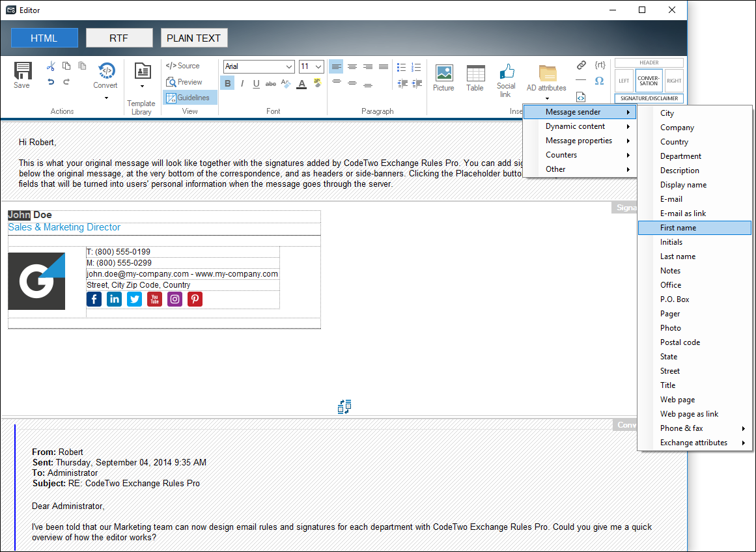Screen dimensions: 756x552
Task: Toggle underline formatting
Action: tap(256, 83)
